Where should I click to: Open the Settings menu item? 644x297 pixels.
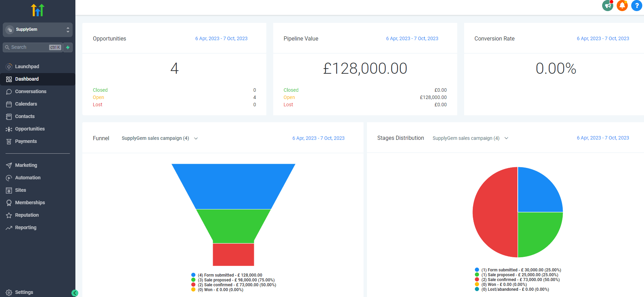[38, 292]
